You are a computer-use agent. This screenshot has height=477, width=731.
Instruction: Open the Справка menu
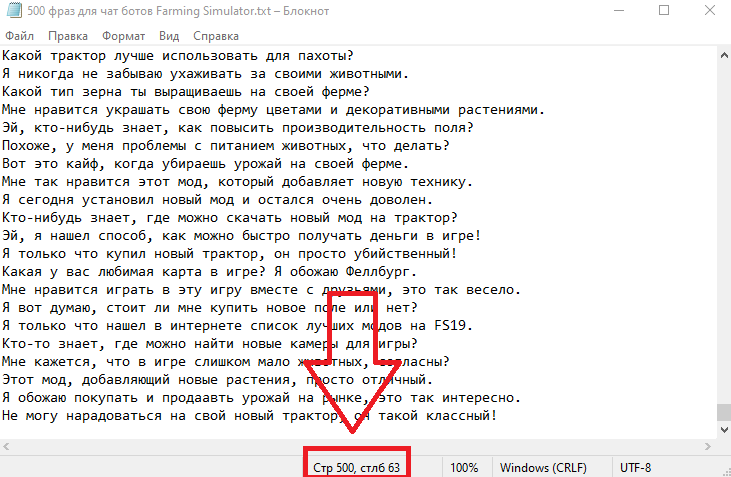click(x=216, y=36)
